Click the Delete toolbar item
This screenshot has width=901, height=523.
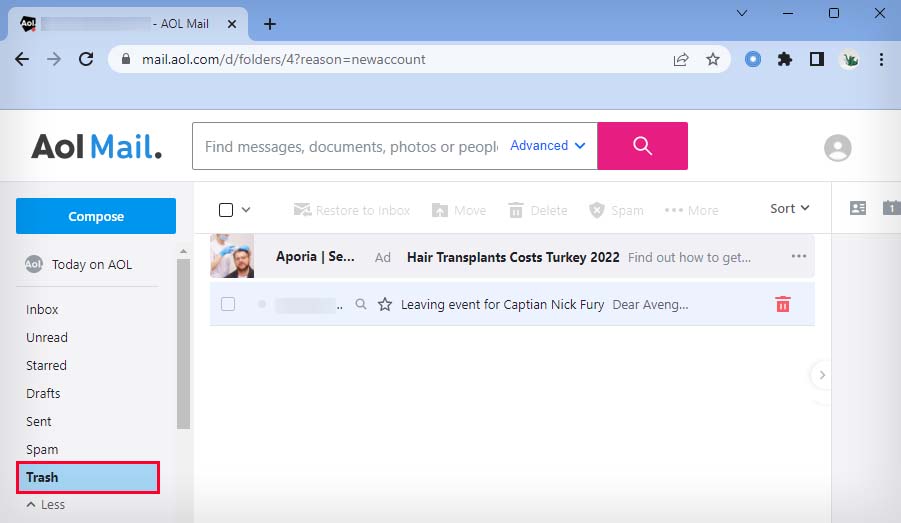538,210
